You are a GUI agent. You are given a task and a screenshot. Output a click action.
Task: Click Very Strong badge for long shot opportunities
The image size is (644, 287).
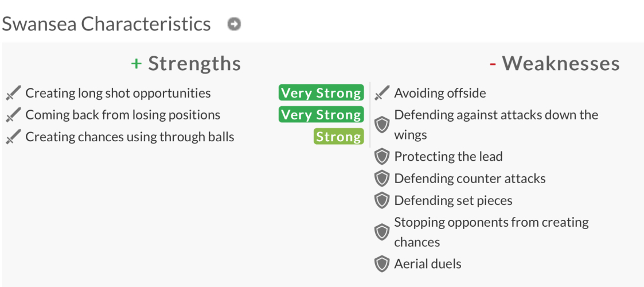321,93
